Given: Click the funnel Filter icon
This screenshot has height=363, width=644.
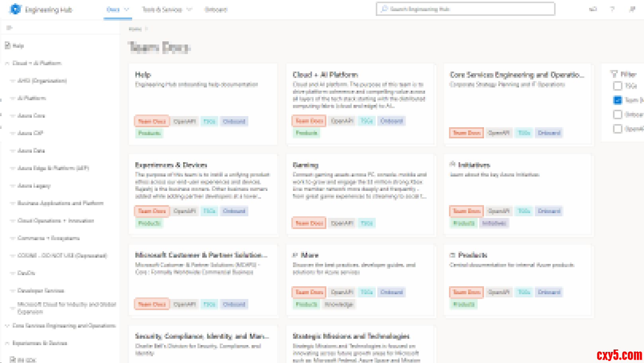Looking at the screenshot, I should tap(614, 74).
